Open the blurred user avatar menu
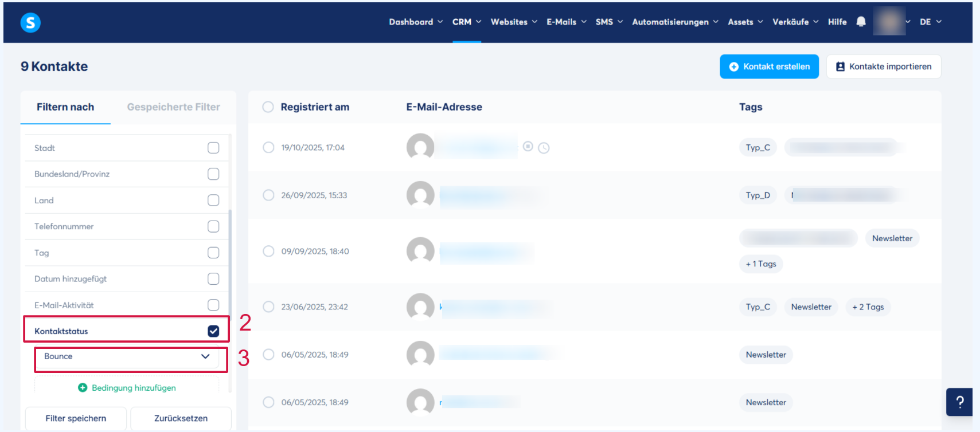The image size is (980, 432). point(889,22)
